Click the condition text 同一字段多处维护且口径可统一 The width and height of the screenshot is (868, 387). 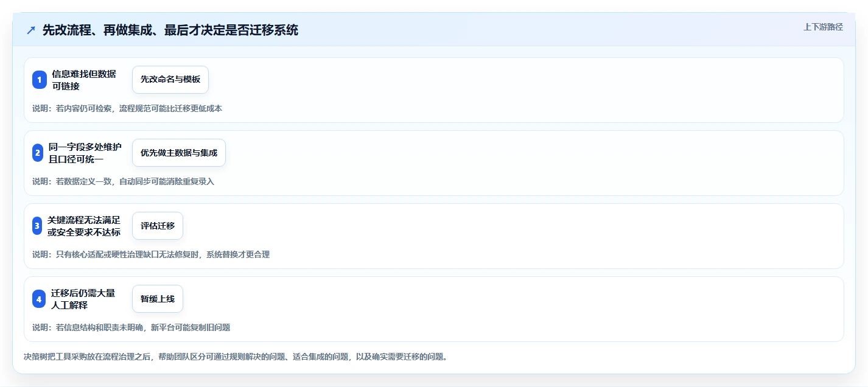85,153
